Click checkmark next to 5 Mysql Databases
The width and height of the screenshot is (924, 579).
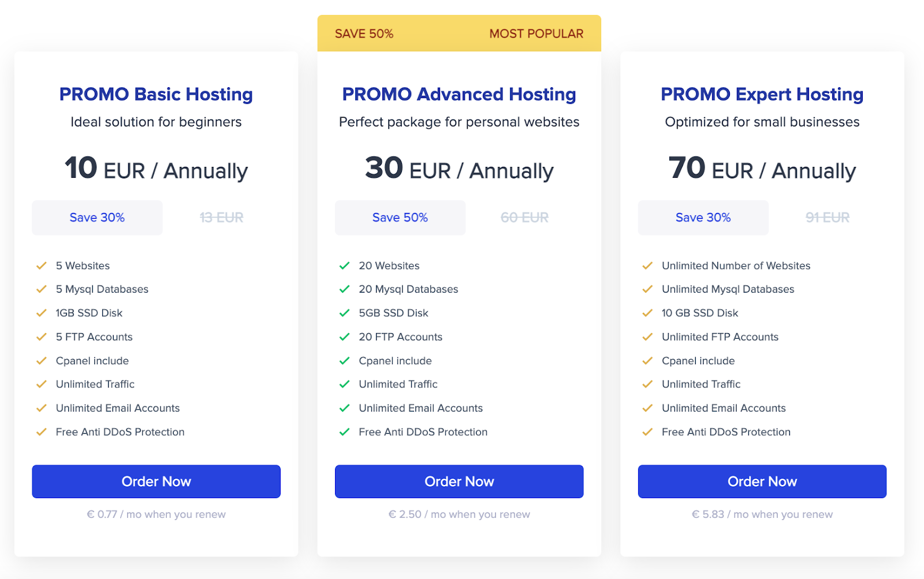click(x=42, y=289)
